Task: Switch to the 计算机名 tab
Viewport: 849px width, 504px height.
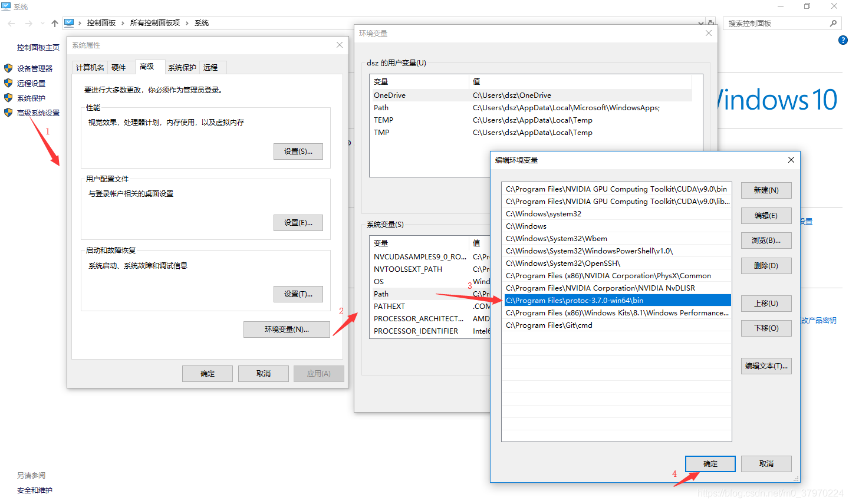Action: (x=90, y=68)
